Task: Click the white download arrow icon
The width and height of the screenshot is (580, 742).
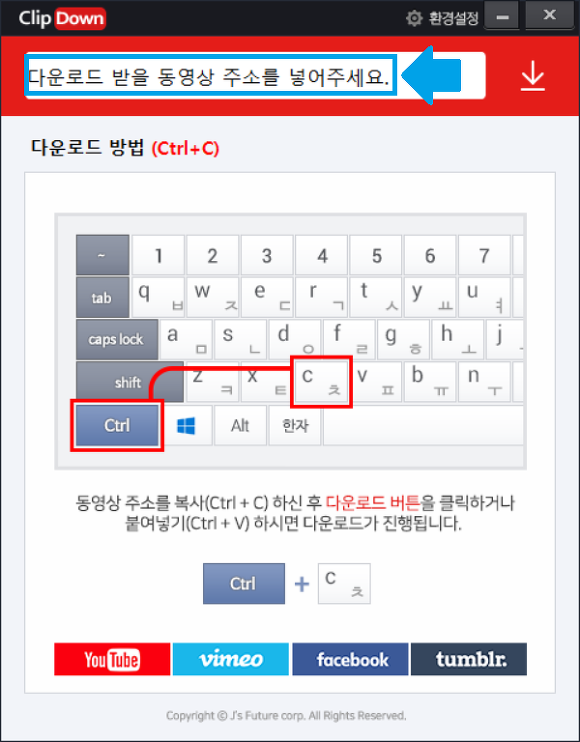Action: tap(533, 76)
